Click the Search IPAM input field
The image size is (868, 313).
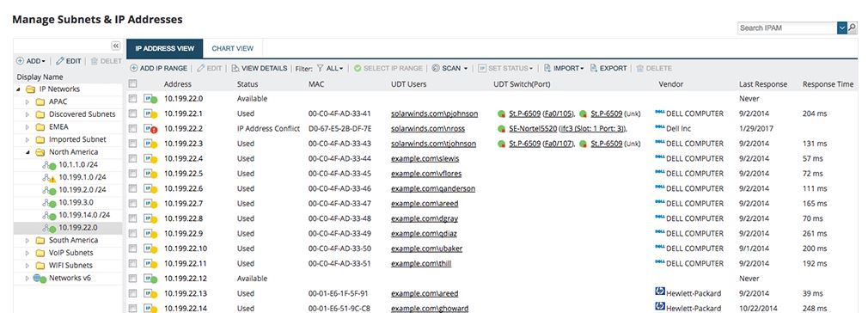(787, 28)
